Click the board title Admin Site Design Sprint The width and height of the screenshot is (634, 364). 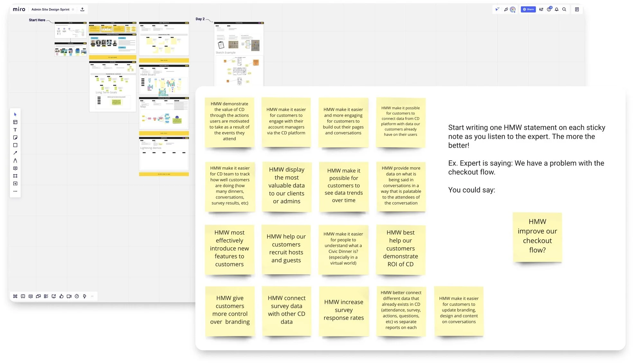(x=50, y=10)
